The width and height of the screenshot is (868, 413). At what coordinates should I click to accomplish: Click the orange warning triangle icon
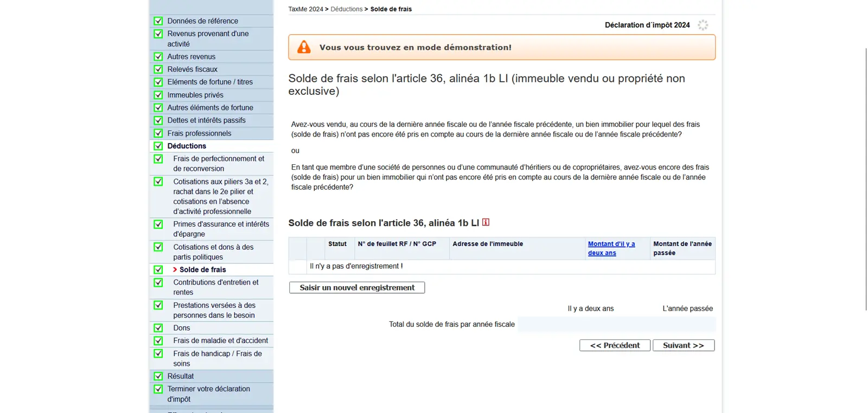click(304, 47)
